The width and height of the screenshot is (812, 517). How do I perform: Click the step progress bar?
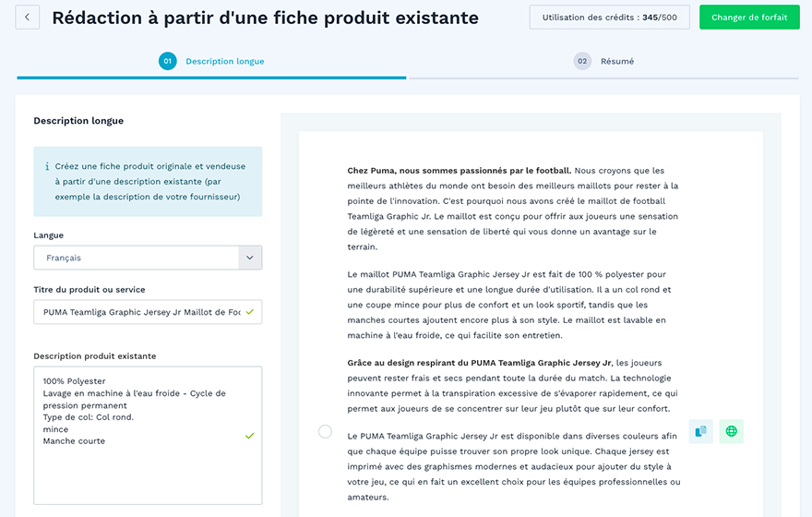coord(408,78)
